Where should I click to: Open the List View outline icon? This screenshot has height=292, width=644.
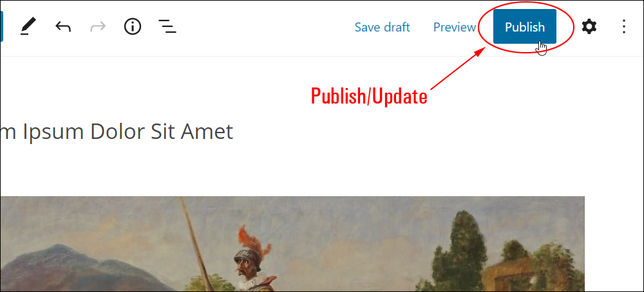167,27
